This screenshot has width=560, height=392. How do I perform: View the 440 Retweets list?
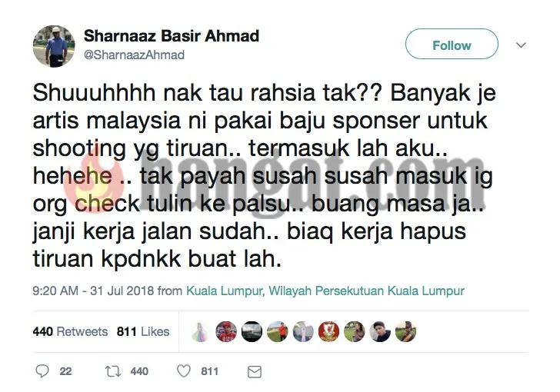[x=70, y=331]
